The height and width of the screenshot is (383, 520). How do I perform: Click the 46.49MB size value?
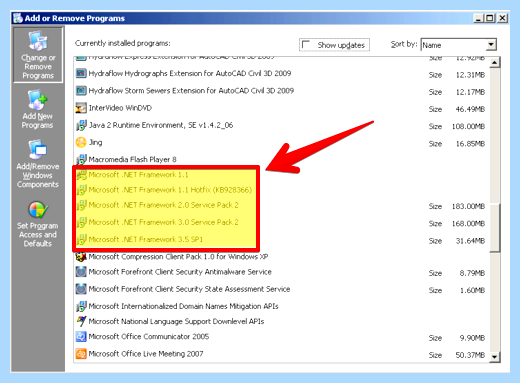coord(470,109)
